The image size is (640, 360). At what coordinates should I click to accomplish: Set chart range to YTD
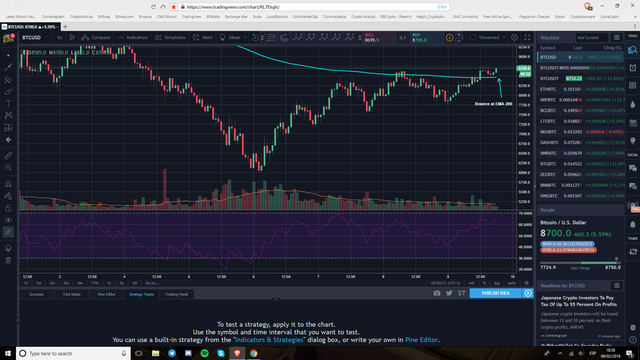(x=95, y=283)
